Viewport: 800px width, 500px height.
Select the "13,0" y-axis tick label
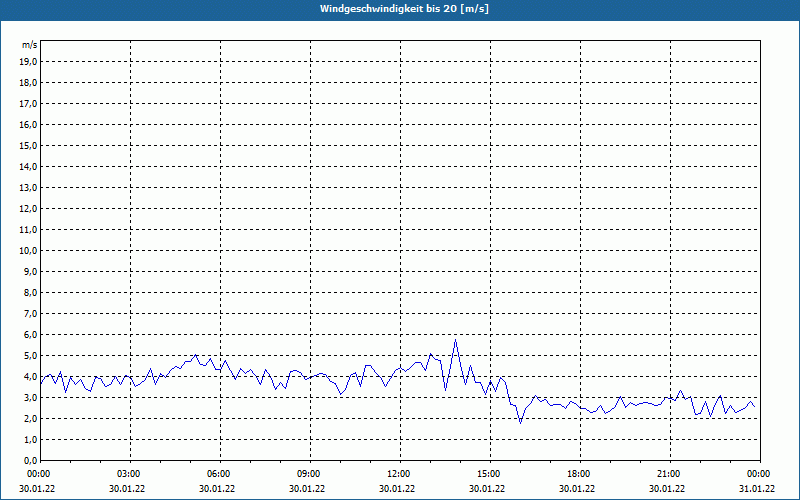(28, 188)
